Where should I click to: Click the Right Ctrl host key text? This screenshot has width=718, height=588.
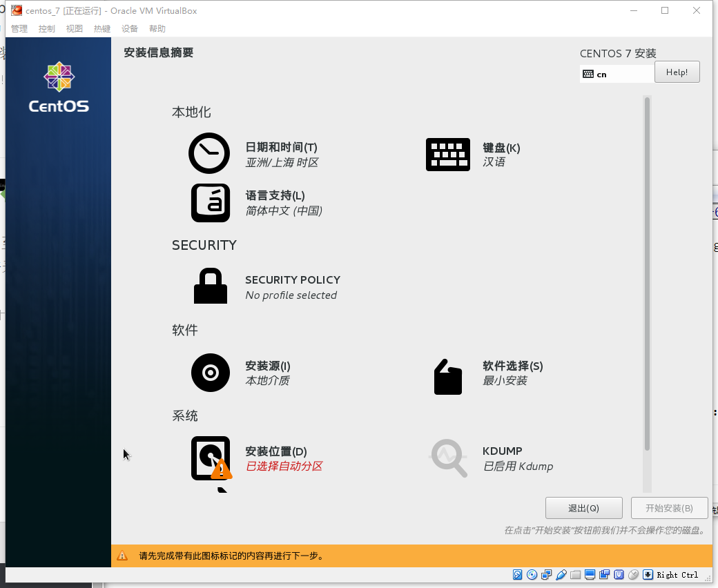(678, 575)
